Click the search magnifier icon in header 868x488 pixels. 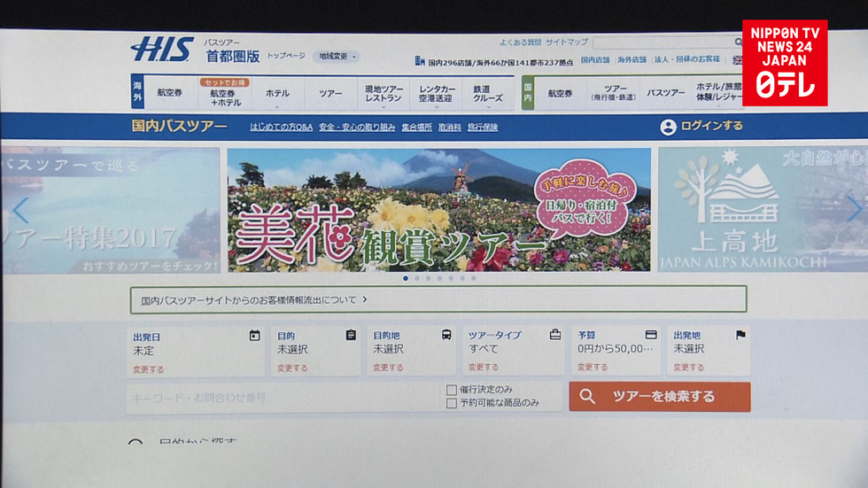coord(739,42)
